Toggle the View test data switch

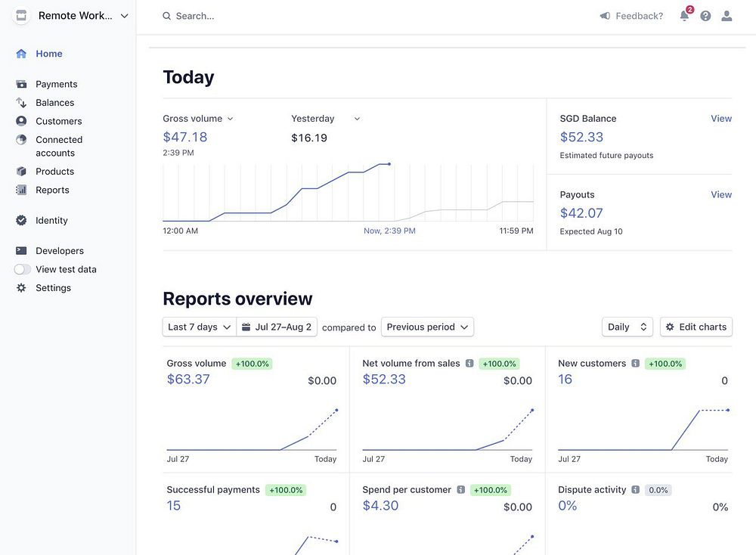click(x=22, y=269)
